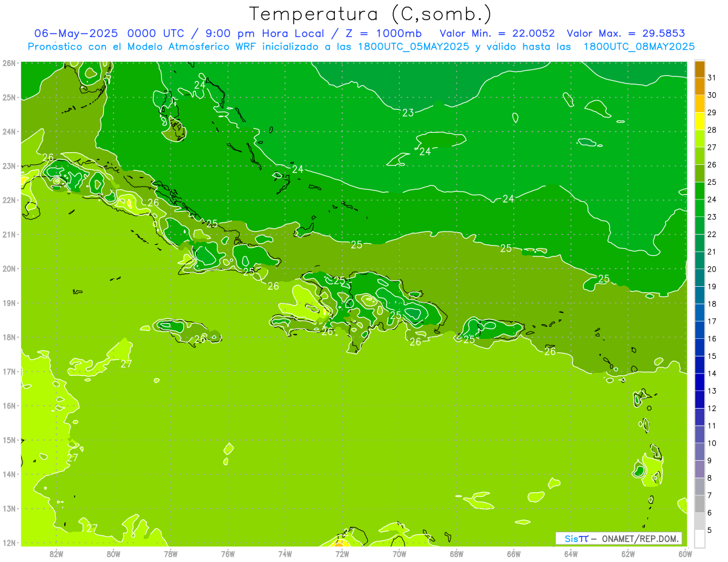Click the latitude axis label 18N
Viewport: 728px width, 562px height.
click(9, 337)
